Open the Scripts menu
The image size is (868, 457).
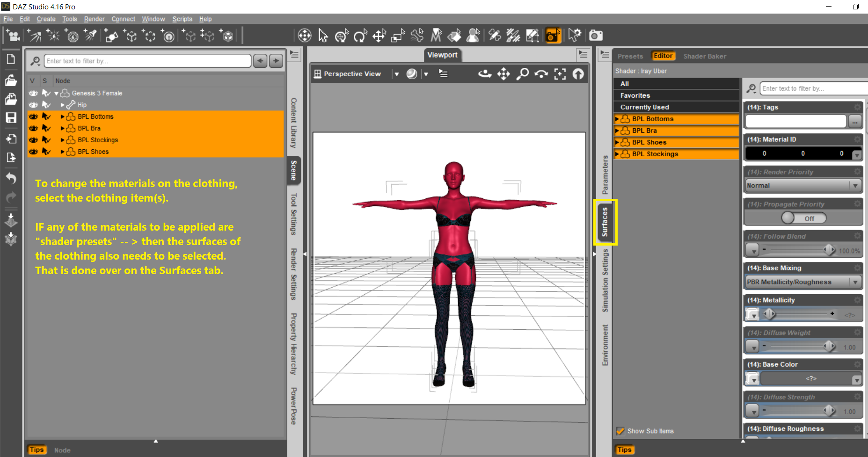coord(182,19)
